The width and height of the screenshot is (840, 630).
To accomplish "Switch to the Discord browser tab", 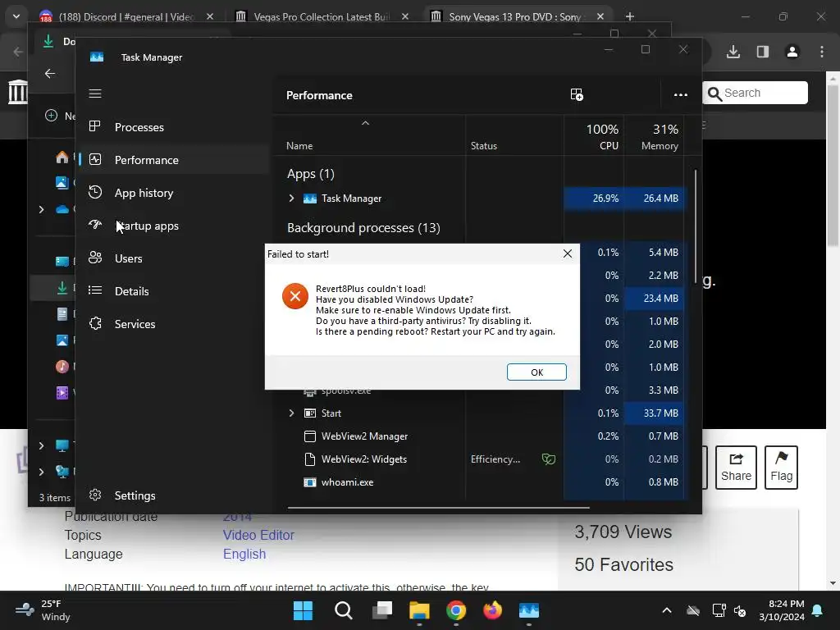I will tap(126, 16).
